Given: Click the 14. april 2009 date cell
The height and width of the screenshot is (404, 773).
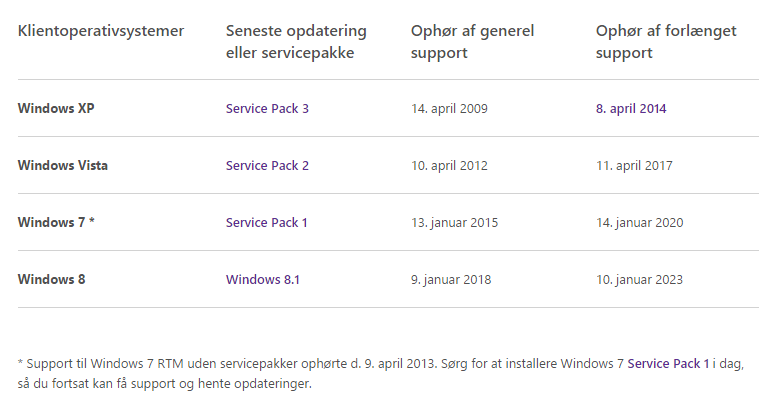Looking at the screenshot, I should point(449,108).
